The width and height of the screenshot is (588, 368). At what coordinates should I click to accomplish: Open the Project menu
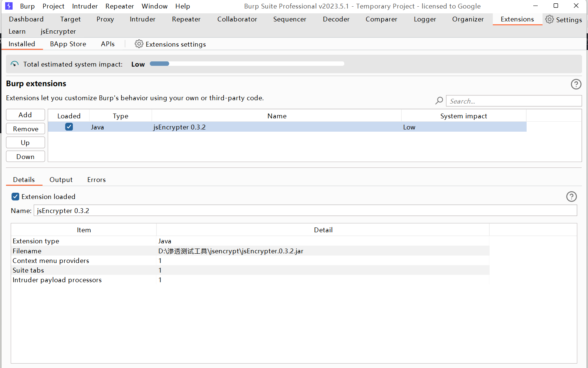point(53,6)
